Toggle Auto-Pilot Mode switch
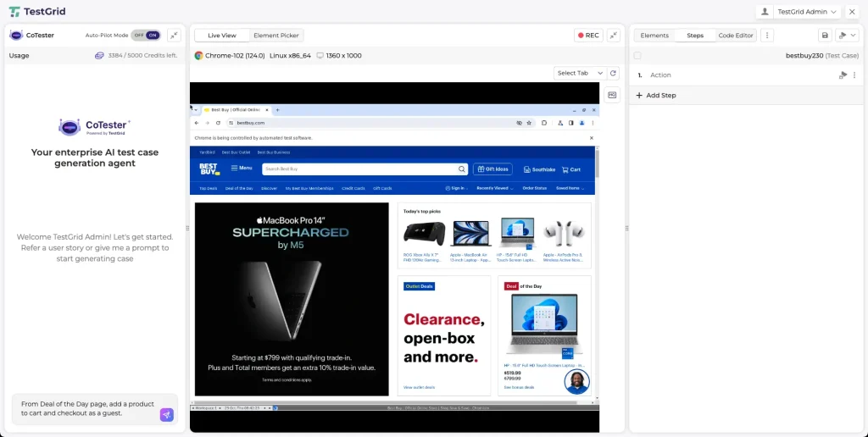 click(x=146, y=36)
